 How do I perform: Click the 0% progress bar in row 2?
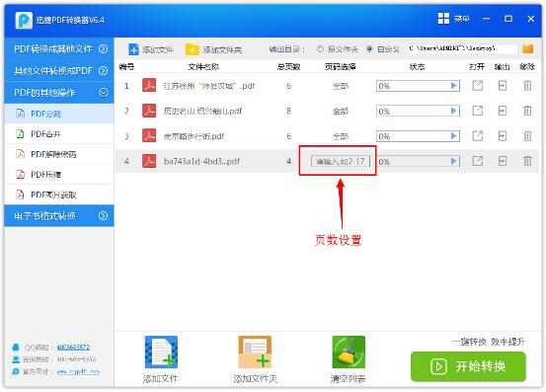click(x=418, y=111)
